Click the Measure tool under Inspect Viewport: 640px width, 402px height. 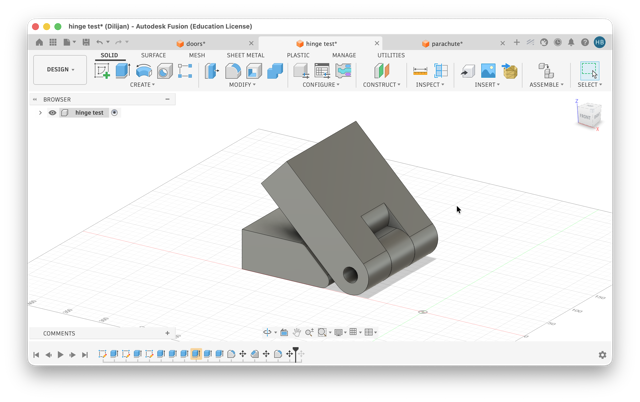click(420, 71)
